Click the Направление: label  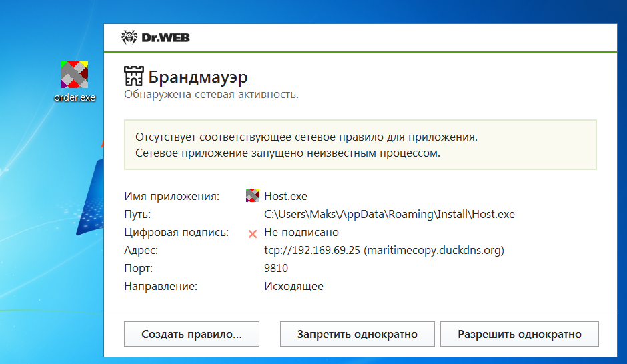[x=161, y=287]
